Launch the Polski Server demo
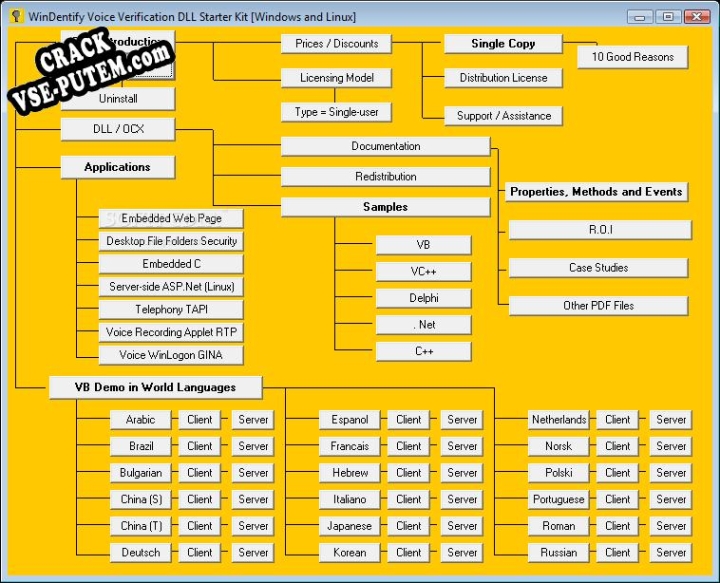This screenshot has width=720, height=583. 671,473
